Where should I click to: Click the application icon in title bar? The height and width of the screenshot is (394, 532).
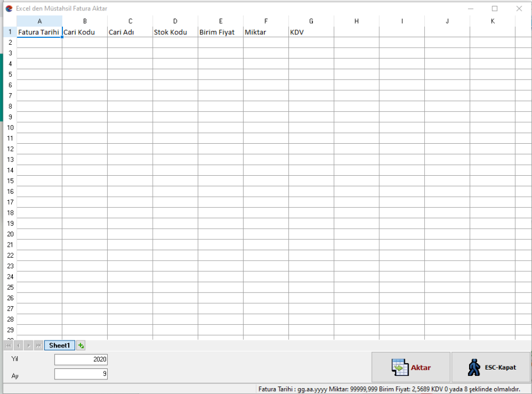(x=9, y=9)
